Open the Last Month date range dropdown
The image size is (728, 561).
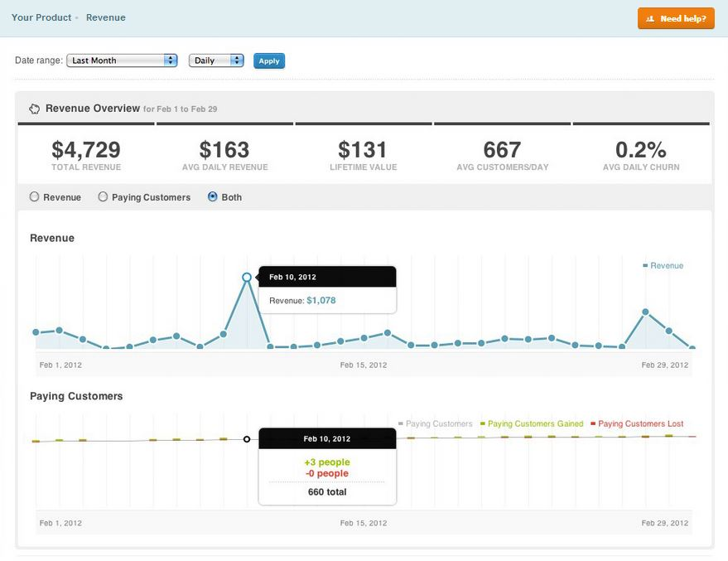click(x=122, y=60)
